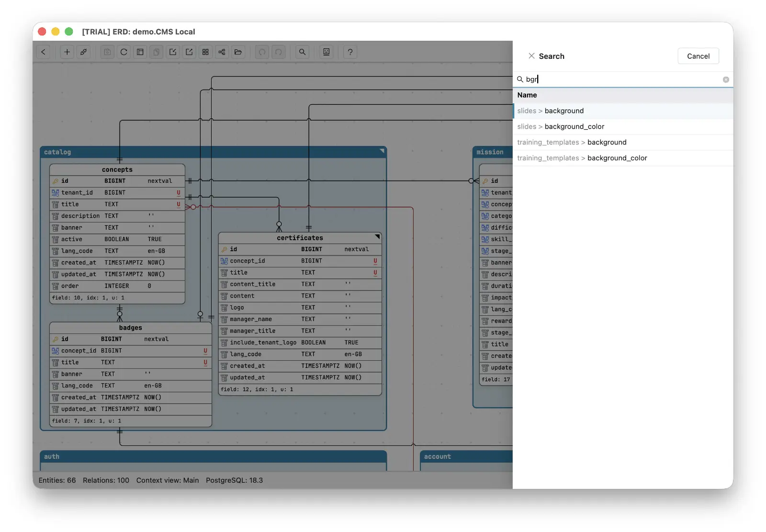This screenshot has width=766, height=532.
Task: Click the foreign key icon beside concept_id in certificates
Action: (224, 261)
